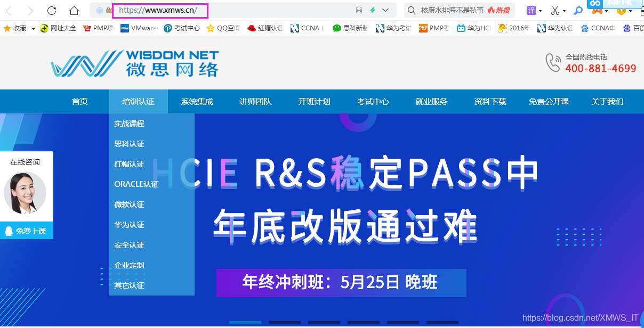The image size is (644, 328).
Task: Click the Wisdom Net 微思网络 logo
Action: tap(134, 63)
